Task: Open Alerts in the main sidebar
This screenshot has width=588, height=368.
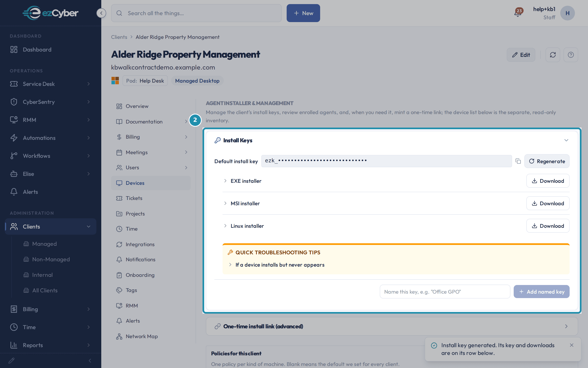Action: 51,192
